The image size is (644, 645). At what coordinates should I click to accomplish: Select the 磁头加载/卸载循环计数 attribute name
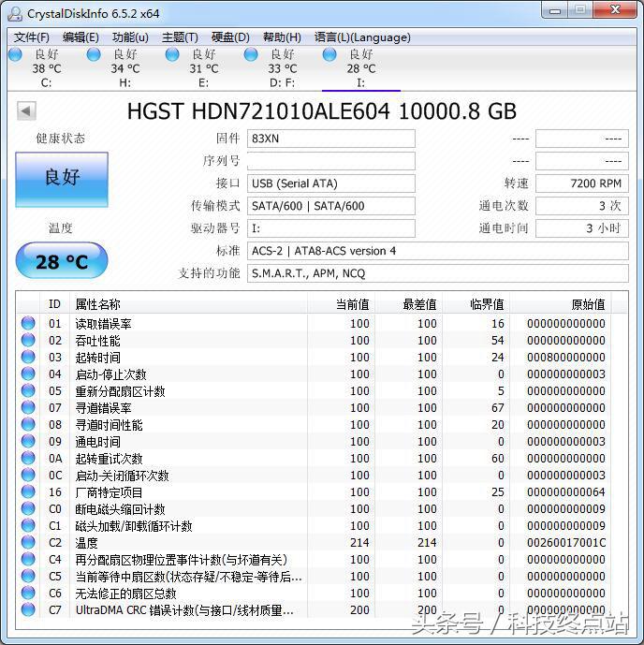[x=134, y=526]
